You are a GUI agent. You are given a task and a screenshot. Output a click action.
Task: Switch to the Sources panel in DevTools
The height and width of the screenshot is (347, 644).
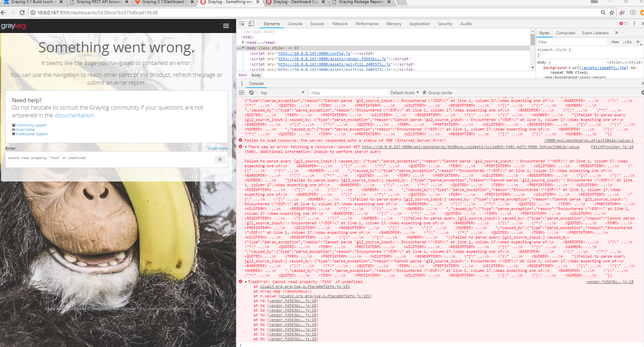pyautogui.click(x=317, y=24)
